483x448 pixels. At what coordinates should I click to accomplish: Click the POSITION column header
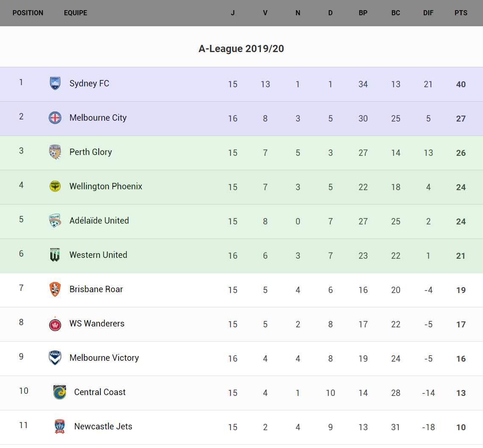[x=28, y=13]
